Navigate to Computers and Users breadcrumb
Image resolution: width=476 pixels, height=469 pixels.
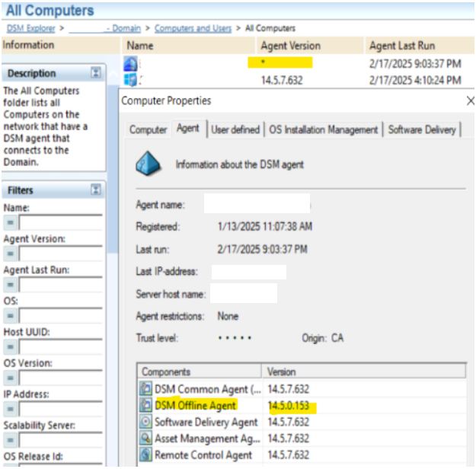pyautogui.click(x=192, y=28)
